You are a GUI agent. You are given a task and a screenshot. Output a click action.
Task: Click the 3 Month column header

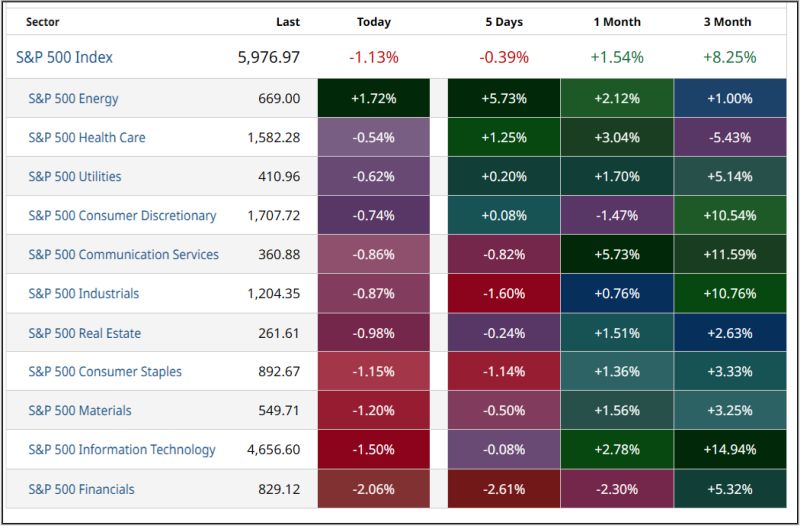point(729,22)
